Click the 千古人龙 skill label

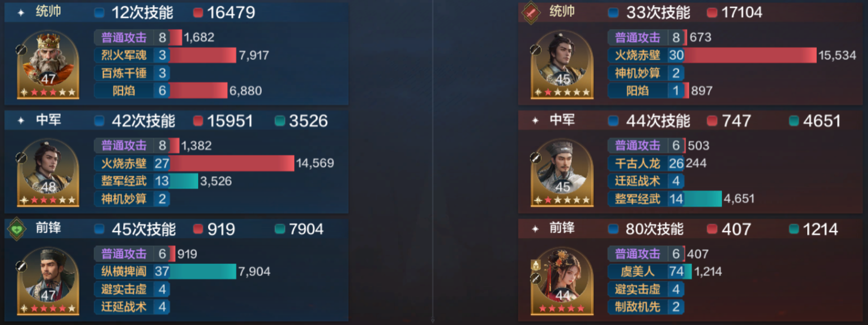(x=638, y=163)
